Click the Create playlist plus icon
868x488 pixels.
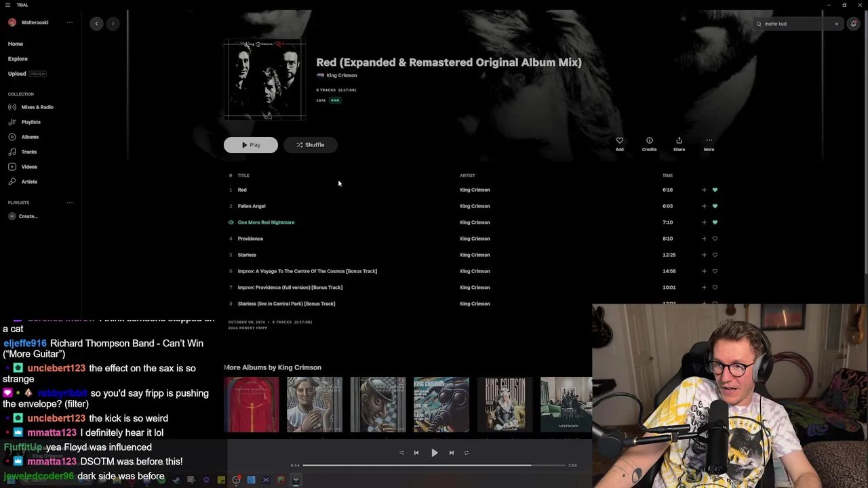point(12,216)
